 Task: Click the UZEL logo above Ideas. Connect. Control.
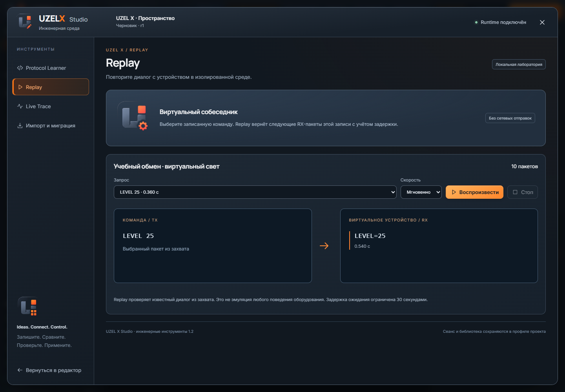tap(27, 307)
